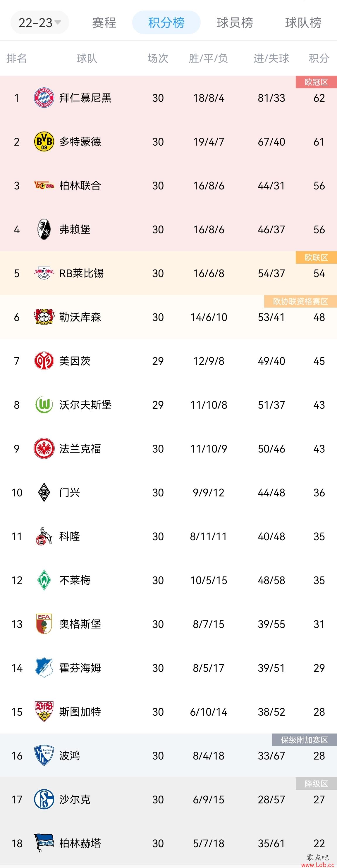337x868 pixels.
Task: Open team page for 勒沃库森
Action: [x=80, y=317]
